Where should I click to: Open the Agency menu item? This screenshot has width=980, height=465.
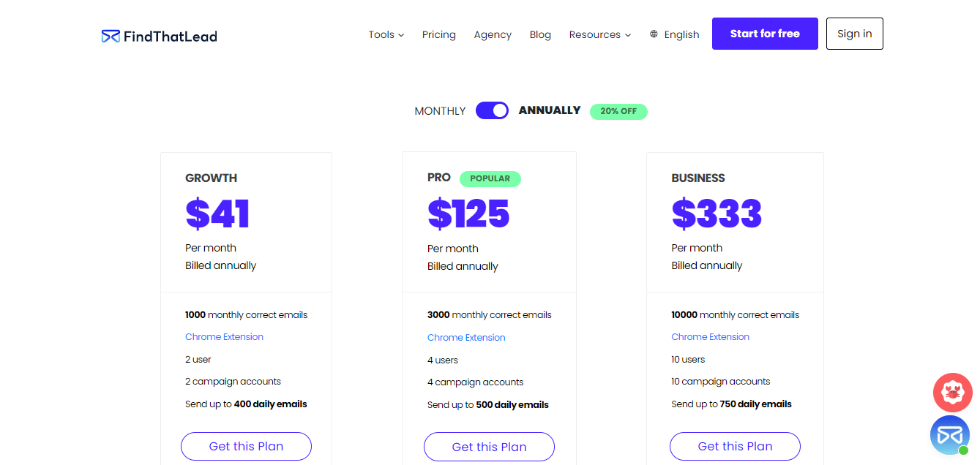493,34
